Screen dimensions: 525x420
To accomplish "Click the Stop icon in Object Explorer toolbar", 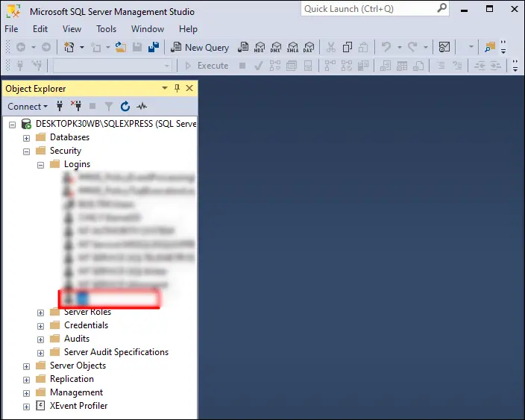I will point(92,107).
